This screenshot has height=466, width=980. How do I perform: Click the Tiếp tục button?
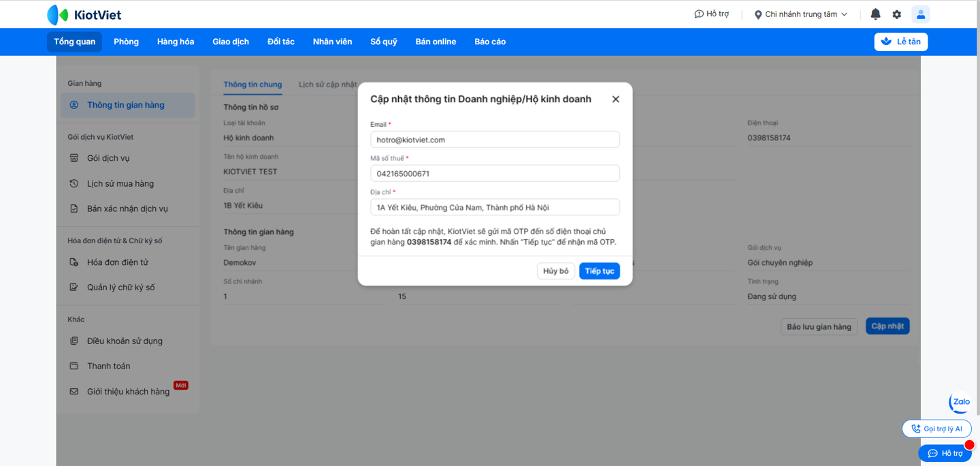pyautogui.click(x=600, y=271)
